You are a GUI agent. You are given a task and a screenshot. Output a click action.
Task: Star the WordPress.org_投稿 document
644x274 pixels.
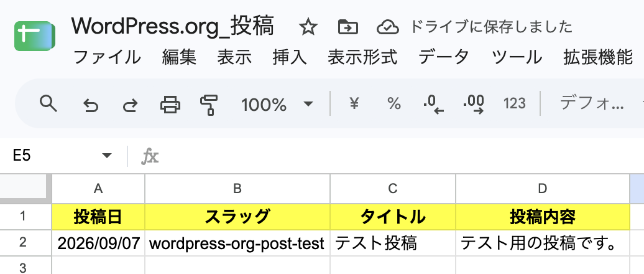pyautogui.click(x=308, y=27)
